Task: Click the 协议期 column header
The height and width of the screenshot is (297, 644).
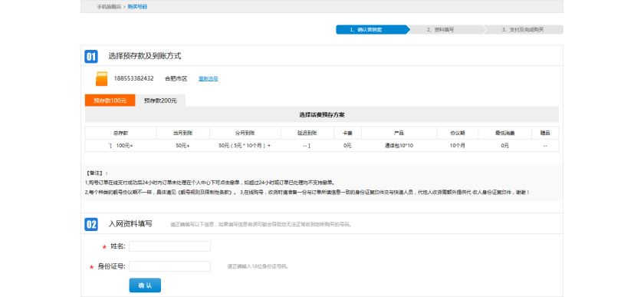Action: (457, 133)
